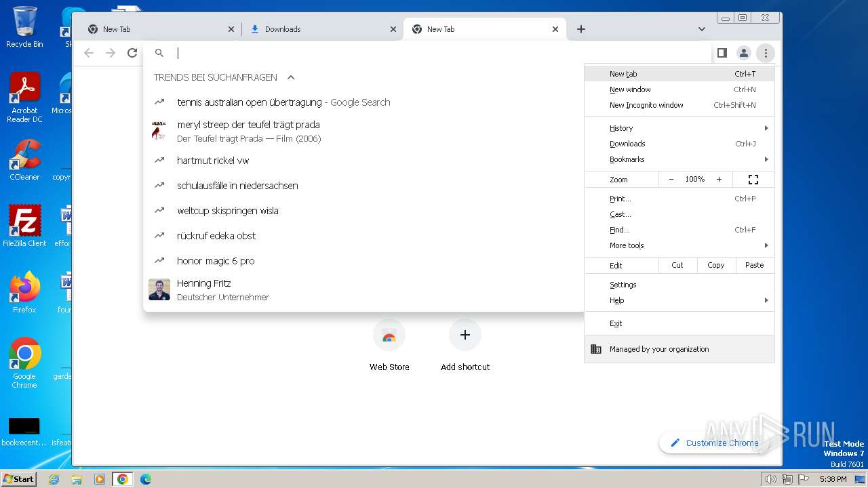Collapse the Trends bei Suchanfragen section

(291, 77)
